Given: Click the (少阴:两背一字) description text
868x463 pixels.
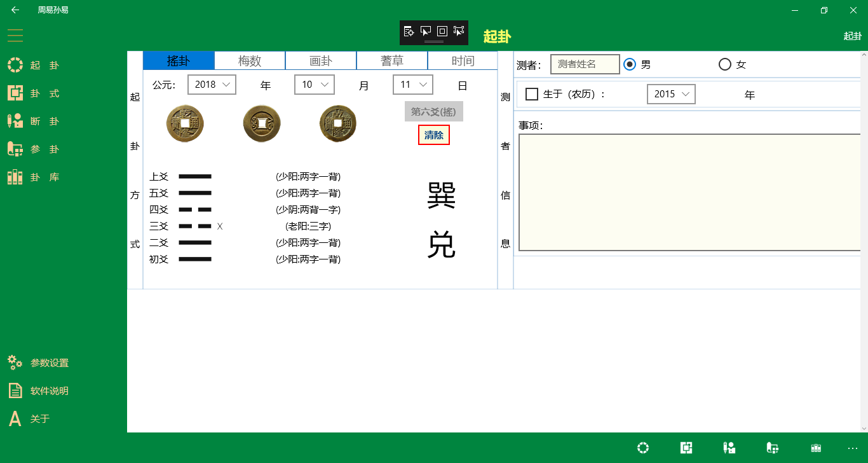Looking at the screenshot, I should pos(308,209).
